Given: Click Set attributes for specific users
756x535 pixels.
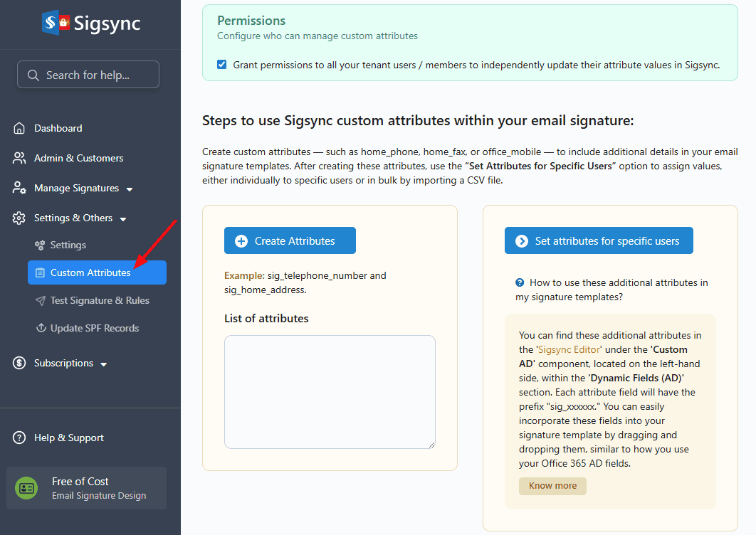Looking at the screenshot, I should tap(599, 240).
